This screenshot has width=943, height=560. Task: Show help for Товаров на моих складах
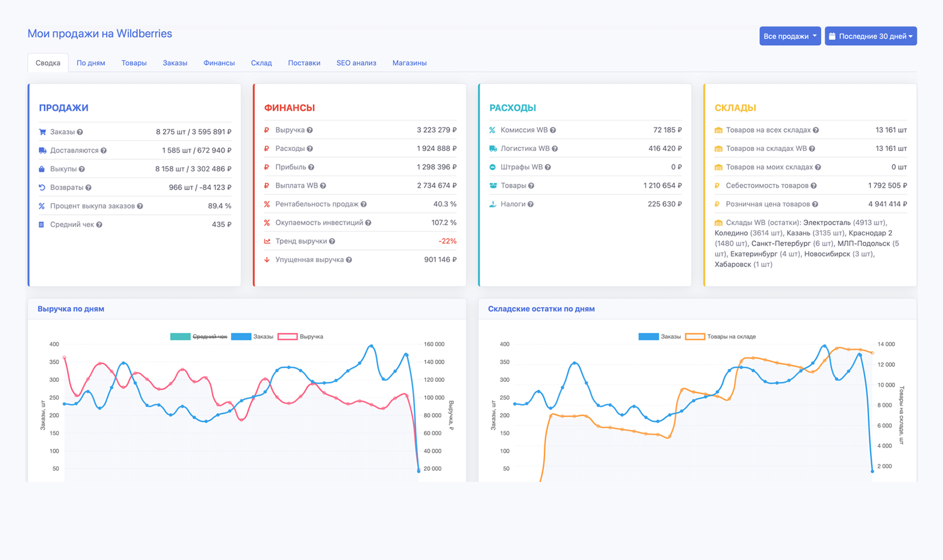(818, 167)
